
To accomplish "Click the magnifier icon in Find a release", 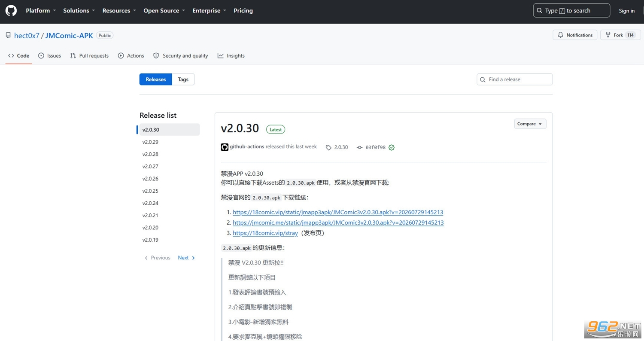I will (483, 79).
